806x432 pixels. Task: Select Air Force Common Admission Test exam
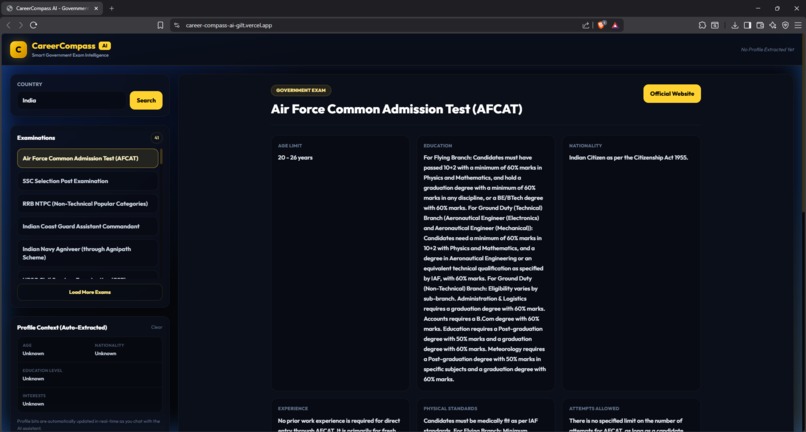pyautogui.click(x=87, y=158)
